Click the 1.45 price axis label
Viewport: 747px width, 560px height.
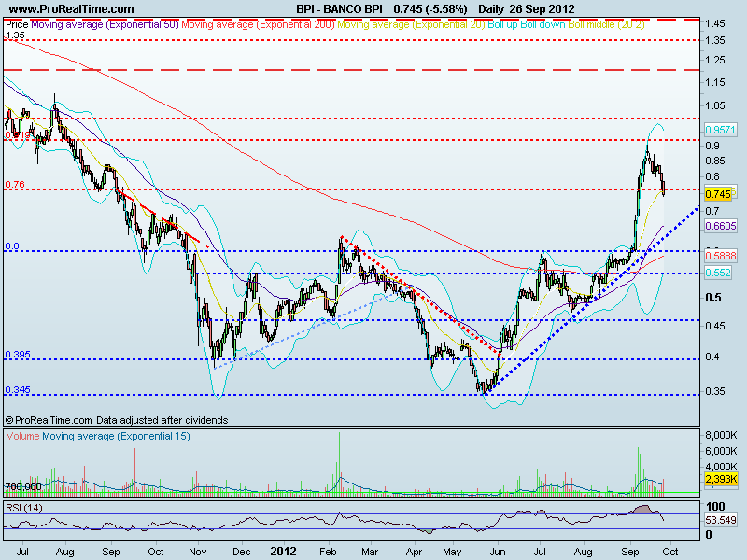point(715,23)
